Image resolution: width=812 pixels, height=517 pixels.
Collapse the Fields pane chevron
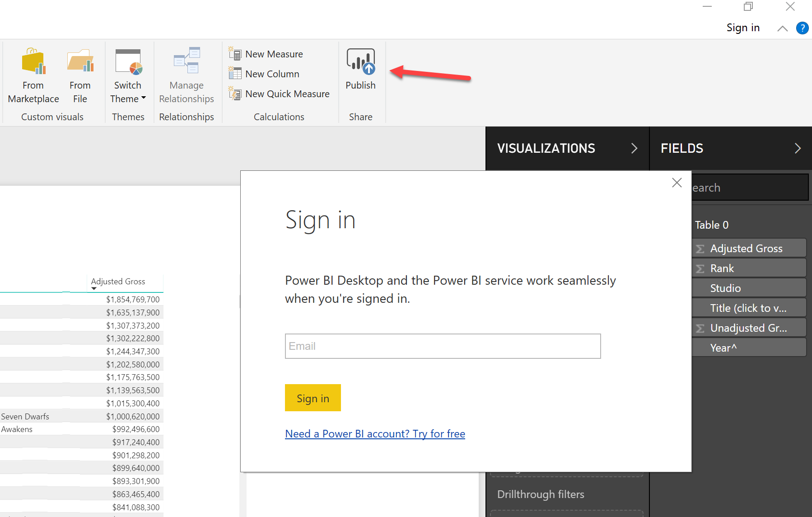(798, 148)
